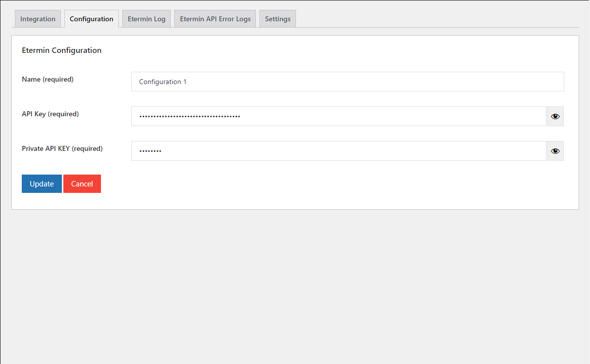590x364 pixels.
Task: Click the blue Update button
Action: tap(42, 184)
